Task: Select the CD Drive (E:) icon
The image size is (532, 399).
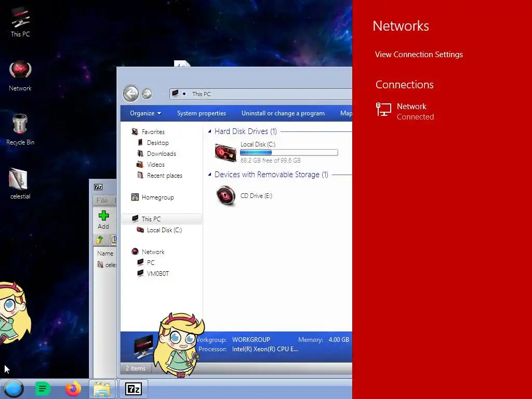Action: [226, 195]
